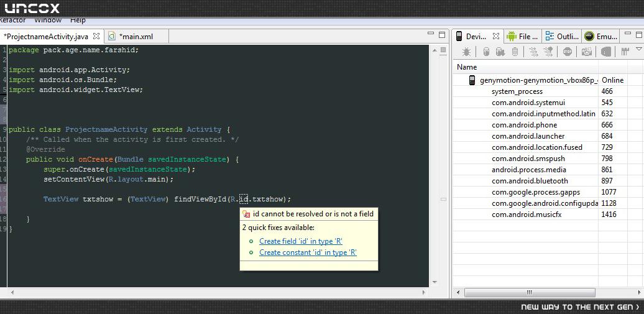Screen dimensions: 644x314
Task: Select the com.android.phone process
Action: 525,125
